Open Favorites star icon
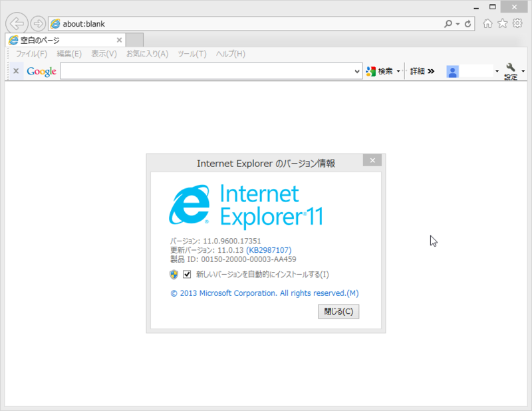 pos(503,23)
